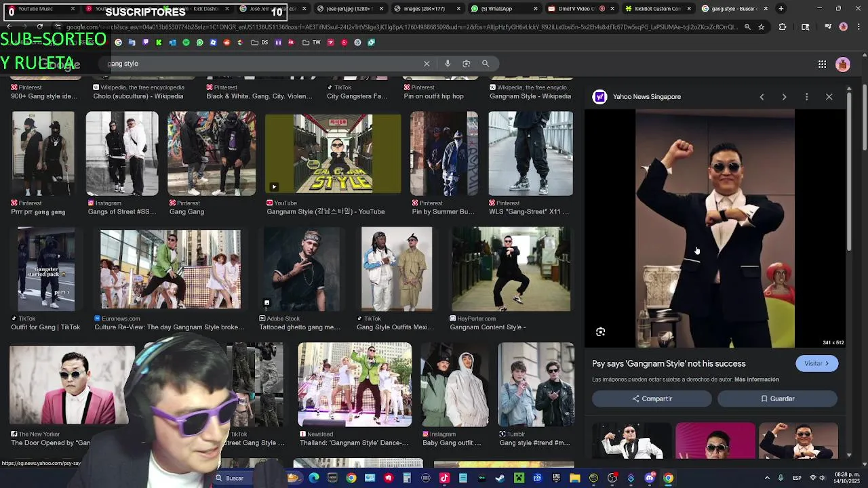Open the Chrome extensions puzzle icon
Image resolution: width=868 pixels, height=488 pixels.
[x=783, y=27]
